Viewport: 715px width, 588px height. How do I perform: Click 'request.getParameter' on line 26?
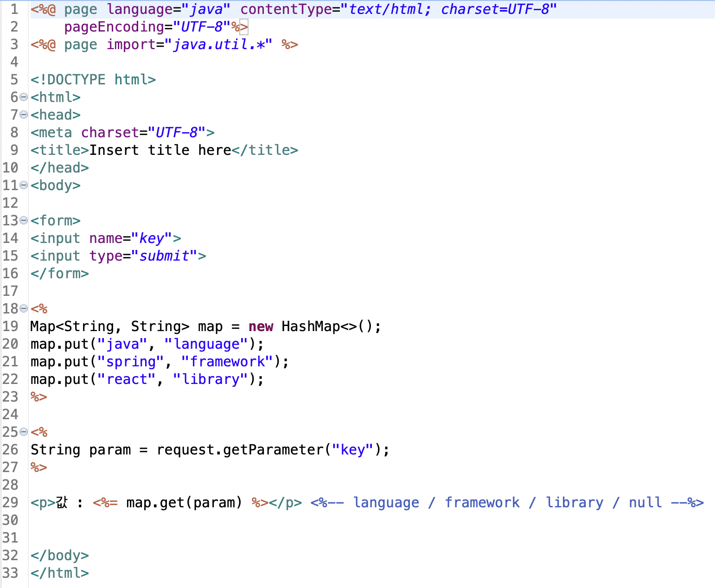pyautogui.click(x=240, y=450)
